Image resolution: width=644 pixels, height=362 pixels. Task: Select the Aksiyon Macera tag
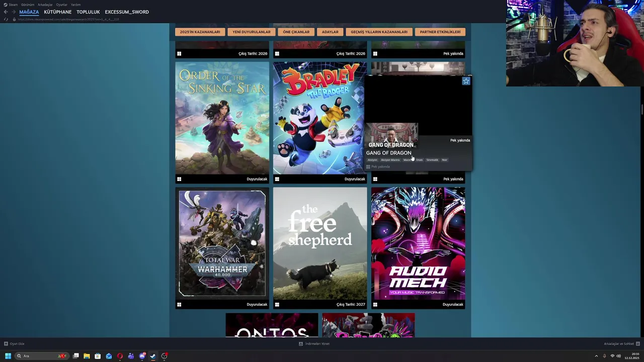click(390, 160)
